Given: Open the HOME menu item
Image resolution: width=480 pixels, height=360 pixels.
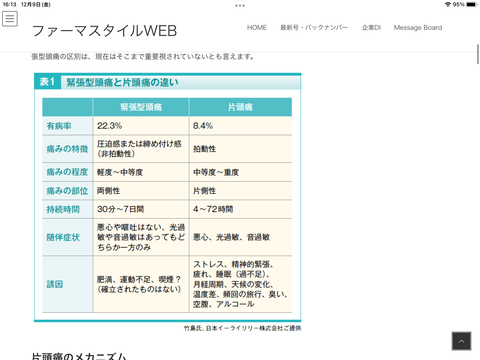Looking at the screenshot, I should click(x=257, y=28).
